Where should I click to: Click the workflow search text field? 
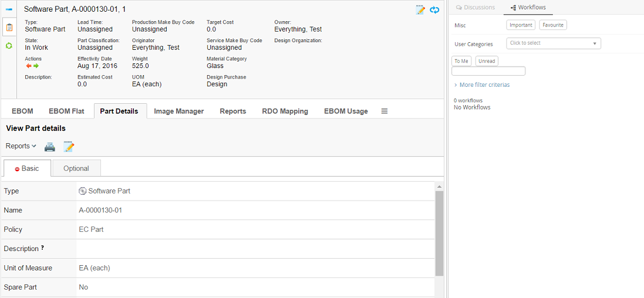(x=488, y=71)
